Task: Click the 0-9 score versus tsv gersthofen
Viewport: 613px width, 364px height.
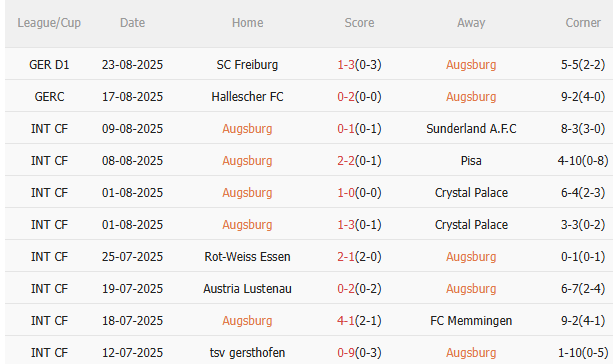Action: 346,353
